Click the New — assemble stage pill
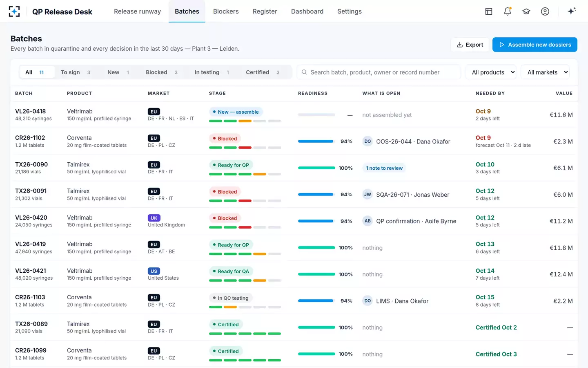Viewport: 588px width, 368px height. click(236, 112)
